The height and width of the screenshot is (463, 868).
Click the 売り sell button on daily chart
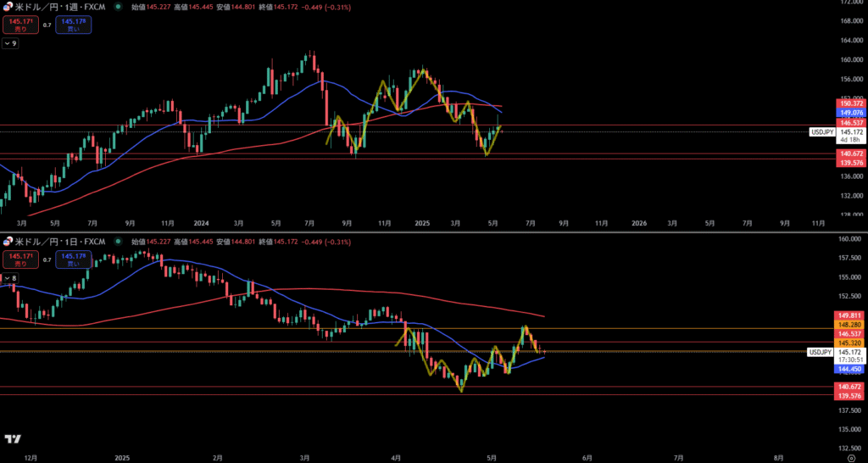pyautogui.click(x=20, y=259)
